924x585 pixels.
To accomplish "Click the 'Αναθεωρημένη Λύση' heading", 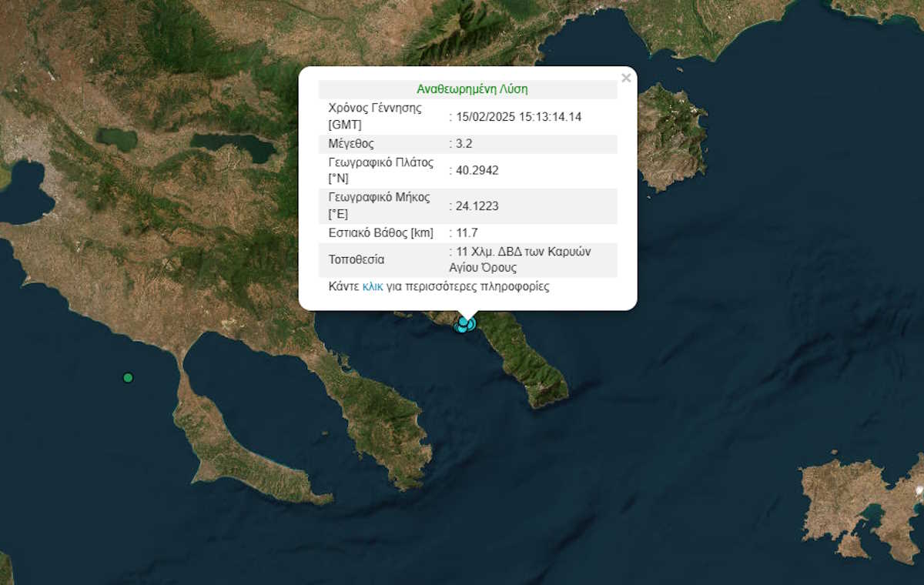I will 472,89.
